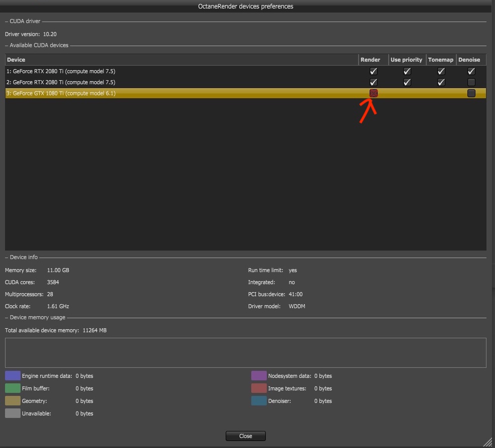The image size is (495, 448).
Task: Select device 2 GeForce RTX 2080 Ti row
Action: [246, 82]
